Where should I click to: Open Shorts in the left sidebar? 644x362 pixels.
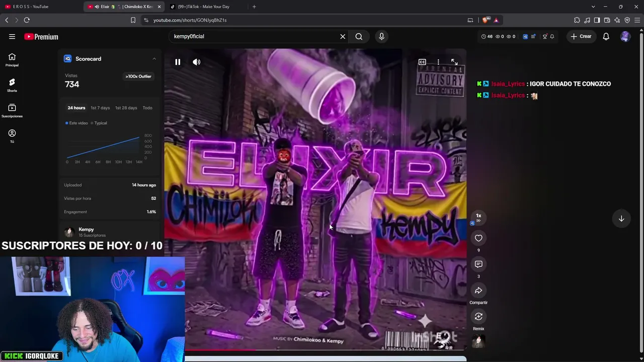[12, 85]
